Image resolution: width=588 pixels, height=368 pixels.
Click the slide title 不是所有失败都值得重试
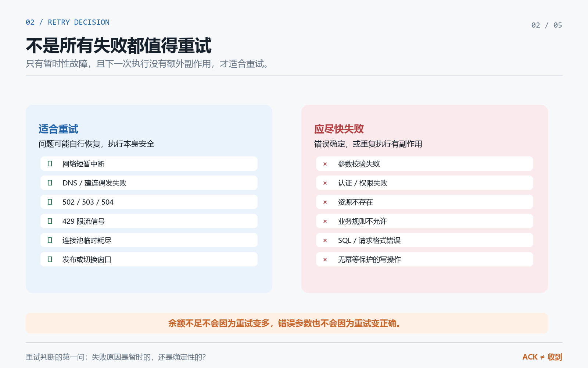coord(119,46)
